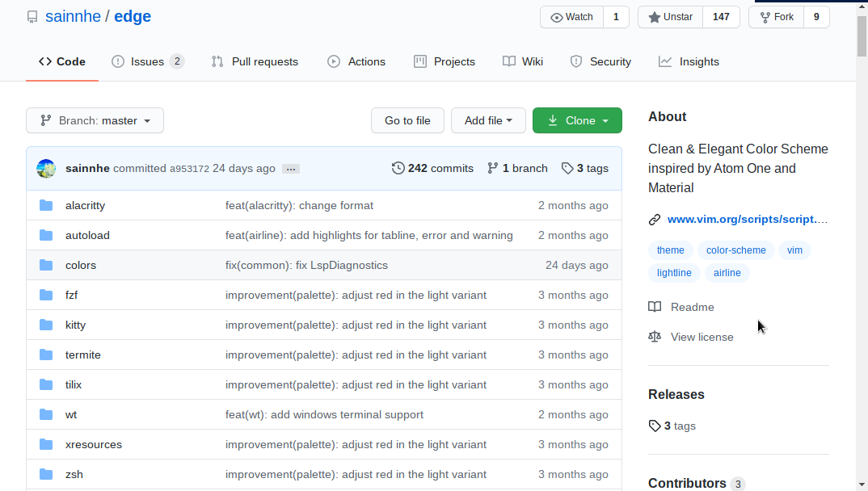Select the theme topic tag
868x491 pixels.
pyautogui.click(x=670, y=250)
